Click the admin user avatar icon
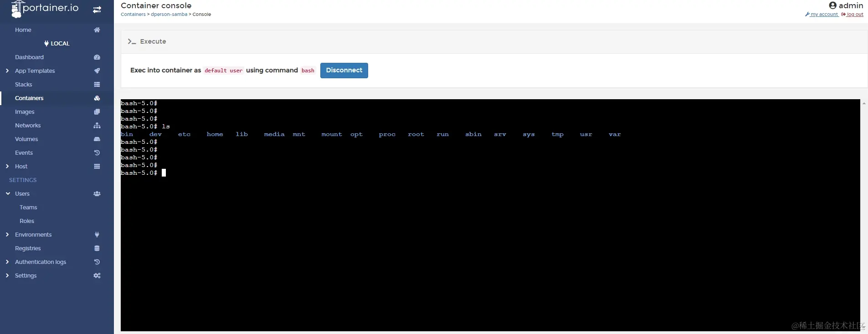868x334 pixels. point(832,5)
